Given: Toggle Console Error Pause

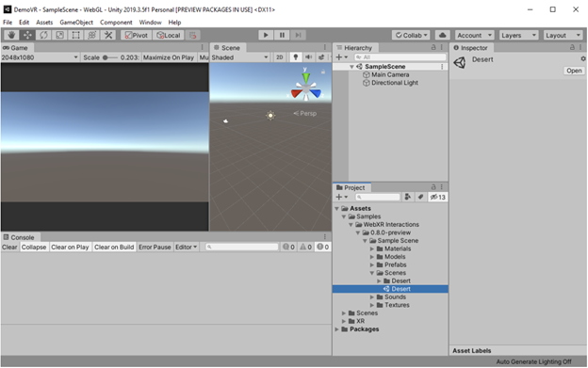Looking at the screenshot, I should click(155, 248).
